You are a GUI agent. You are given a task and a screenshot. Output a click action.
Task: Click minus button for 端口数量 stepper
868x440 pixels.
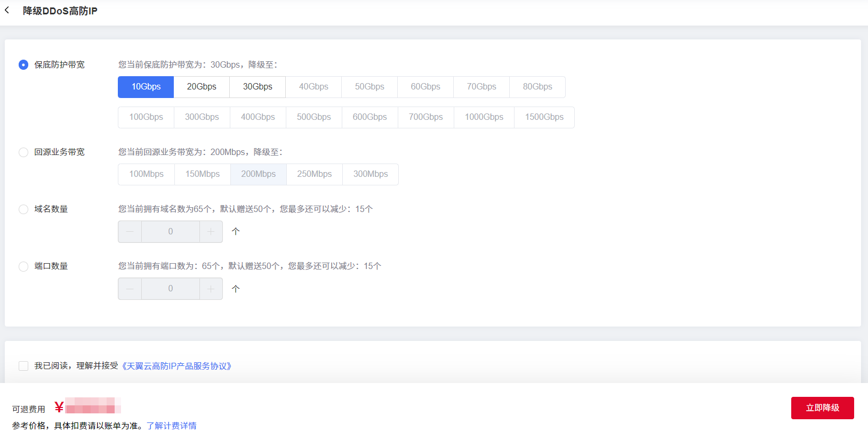(130, 289)
